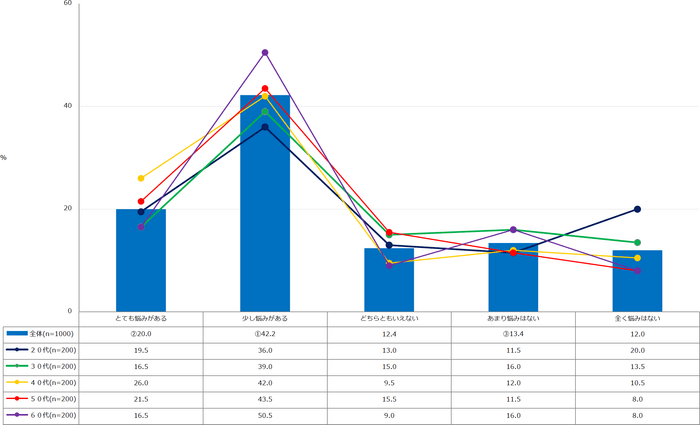Screen dimensions: 700x425
Task: Select the 全く悩みはない column header
Action: 637,317
